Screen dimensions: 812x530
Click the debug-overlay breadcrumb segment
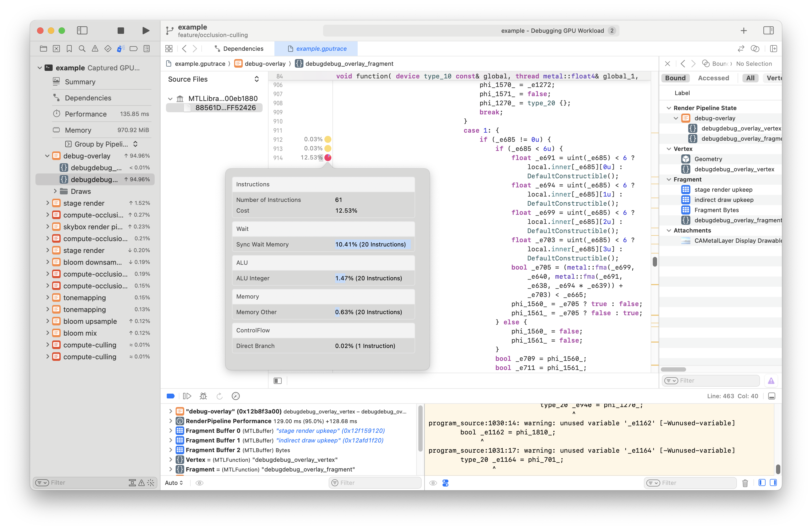pos(260,64)
